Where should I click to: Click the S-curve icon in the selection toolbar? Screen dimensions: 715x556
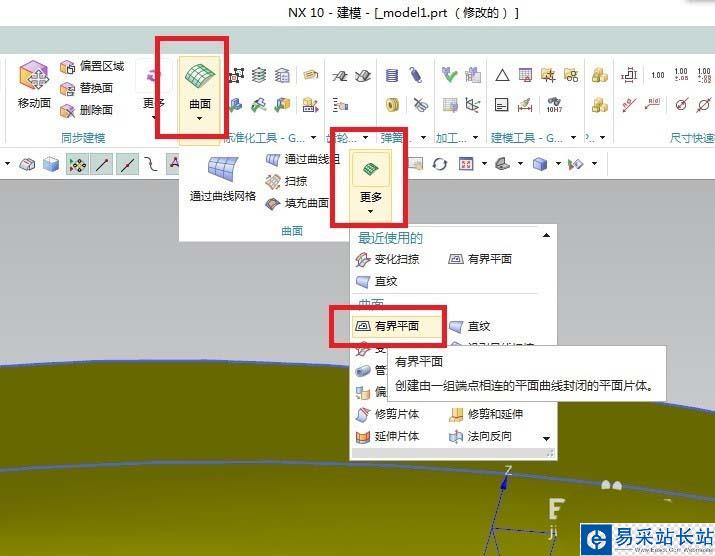coord(151,164)
